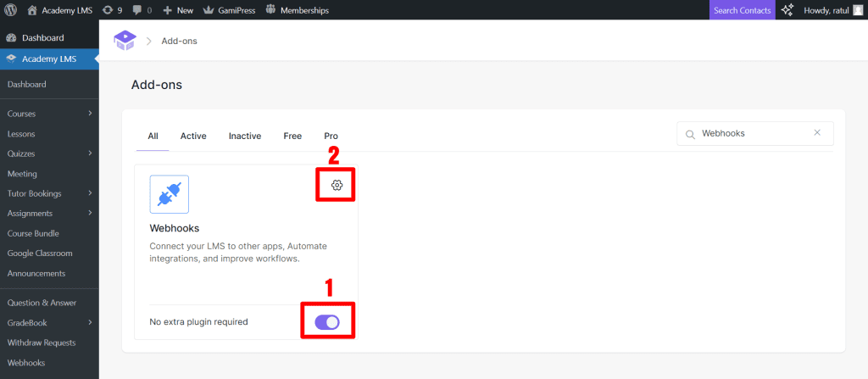This screenshot has width=868, height=379.
Task: Click the 'No extra plugin required' text
Action: (x=198, y=322)
